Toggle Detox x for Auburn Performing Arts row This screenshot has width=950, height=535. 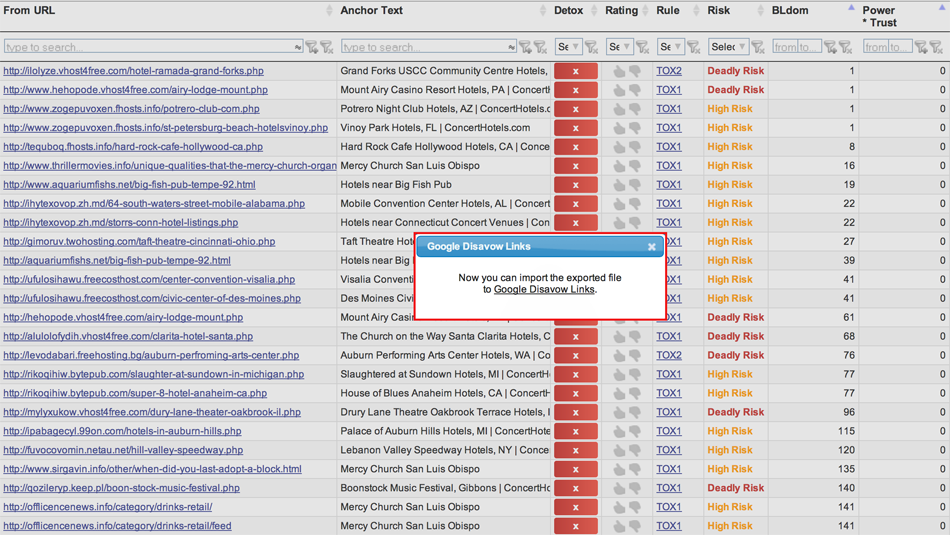tap(576, 355)
